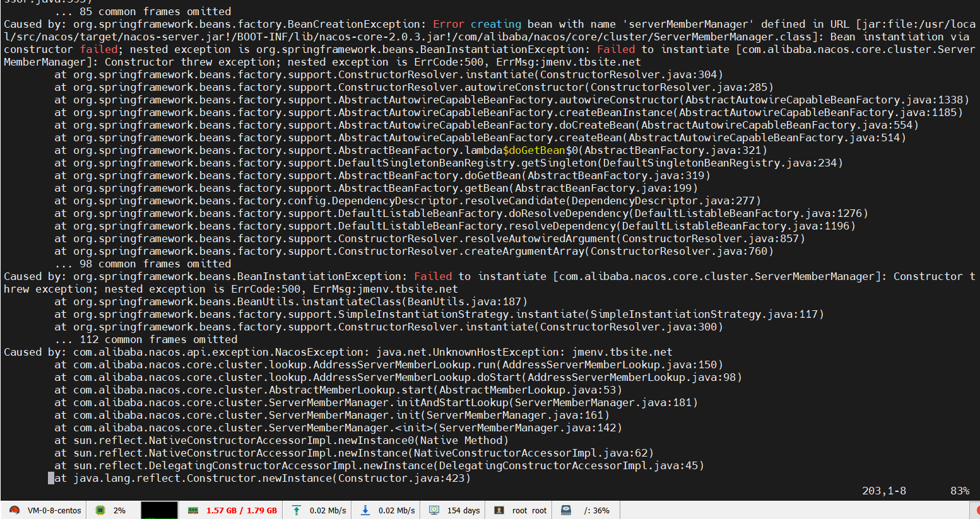Click the ServerMemberManager.java:142 line
The height and width of the screenshot is (519, 980).
coord(338,428)
